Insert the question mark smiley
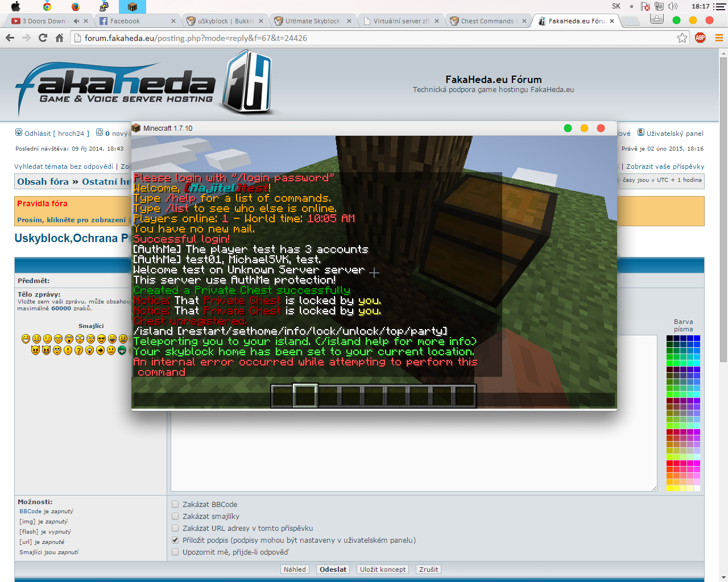Screen dimensions: 728x582 (x=78, y=350)
